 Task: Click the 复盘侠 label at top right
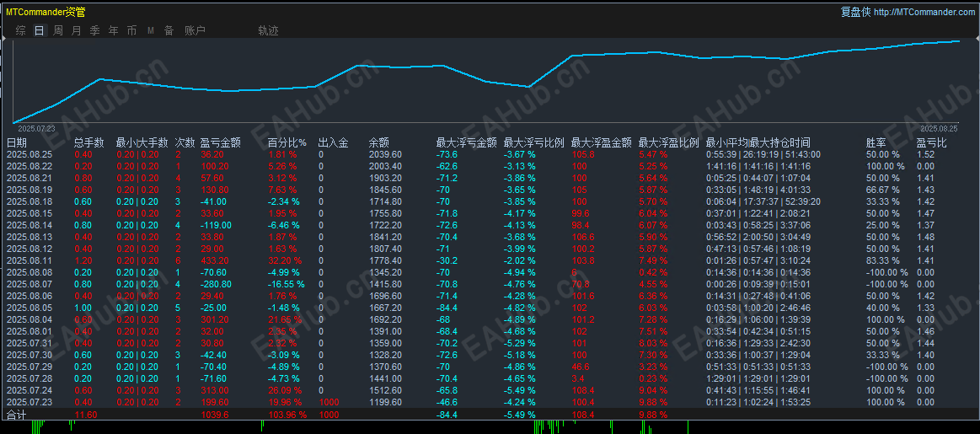pos(855,12)
